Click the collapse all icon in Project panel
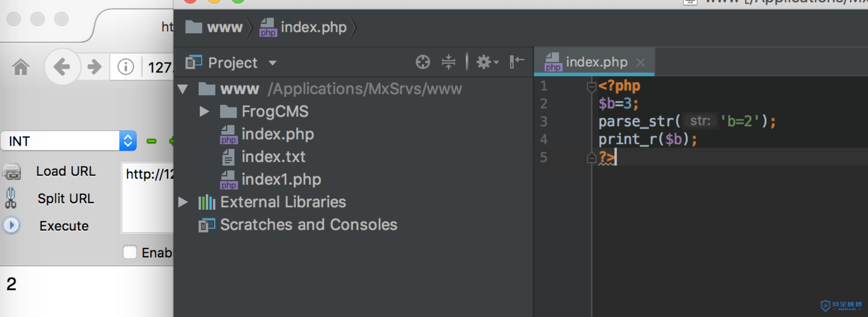 tap(449, 62)
